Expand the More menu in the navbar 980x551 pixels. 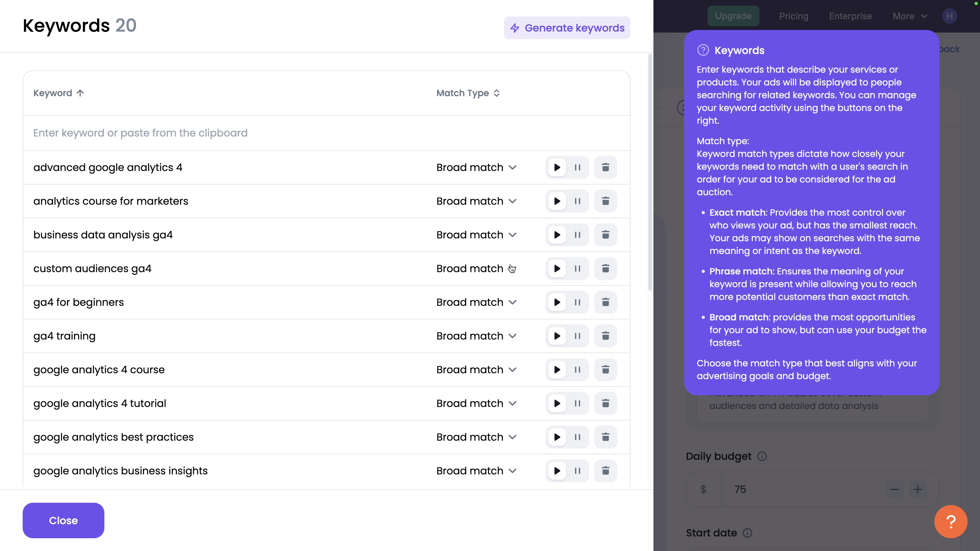tap(910, 16)
